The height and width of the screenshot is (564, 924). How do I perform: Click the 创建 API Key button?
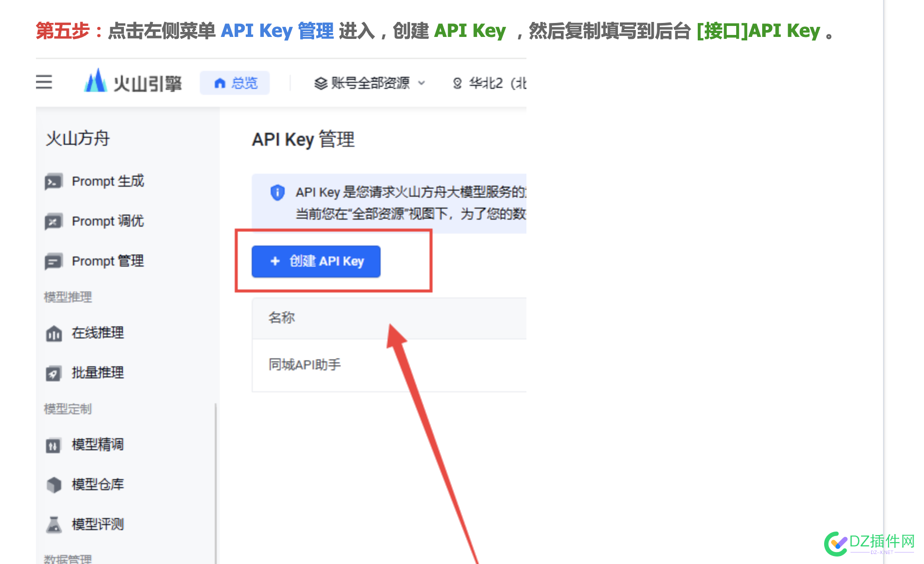[316, 262]
